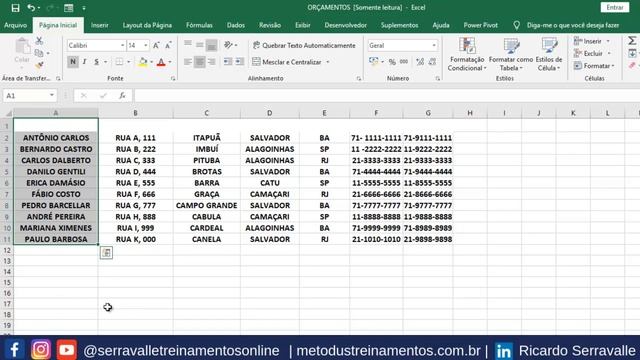Screen dimensions: 640x360
Task: Open Fonte dialog launcher
Action: [x=173, y=78]
